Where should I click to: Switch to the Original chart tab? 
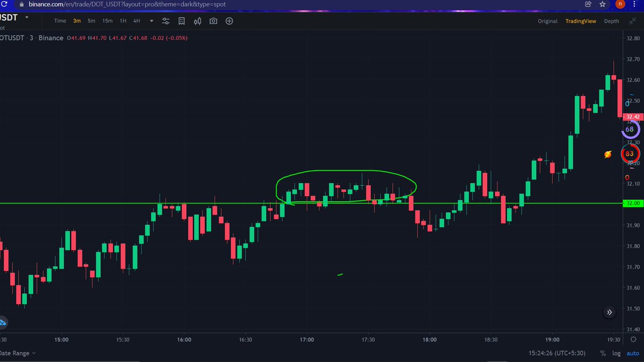point(547,21)
